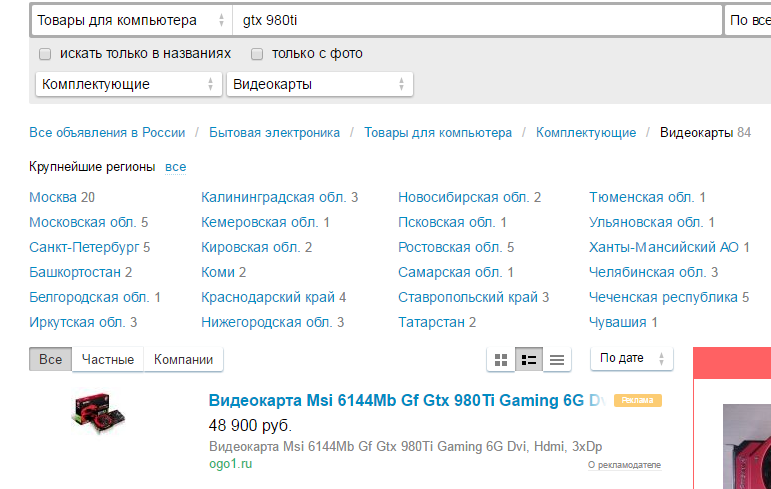Open Комплектующие breadcrumb link

pyautogui.click(x=586, y=133)
